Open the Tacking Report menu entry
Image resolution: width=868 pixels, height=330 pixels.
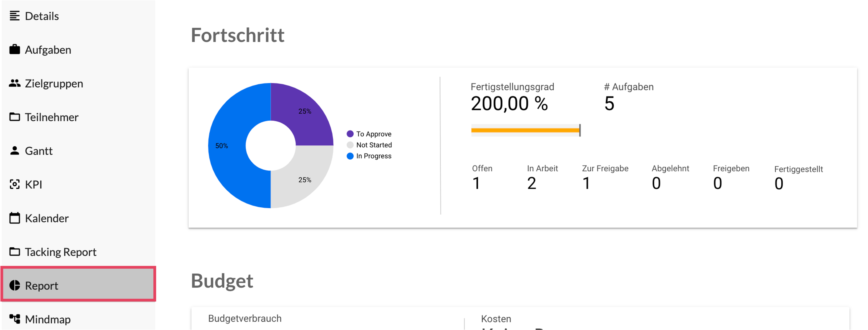tap(61, 252)
